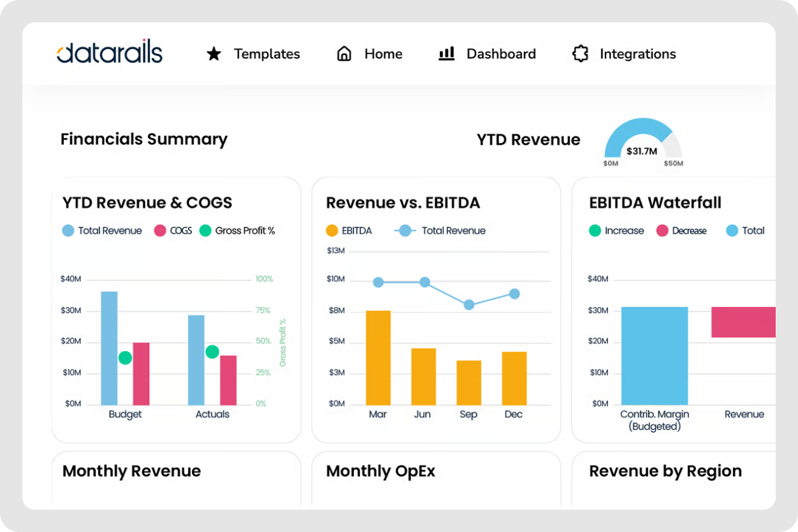Click the Home house icon

coord(344,54)
